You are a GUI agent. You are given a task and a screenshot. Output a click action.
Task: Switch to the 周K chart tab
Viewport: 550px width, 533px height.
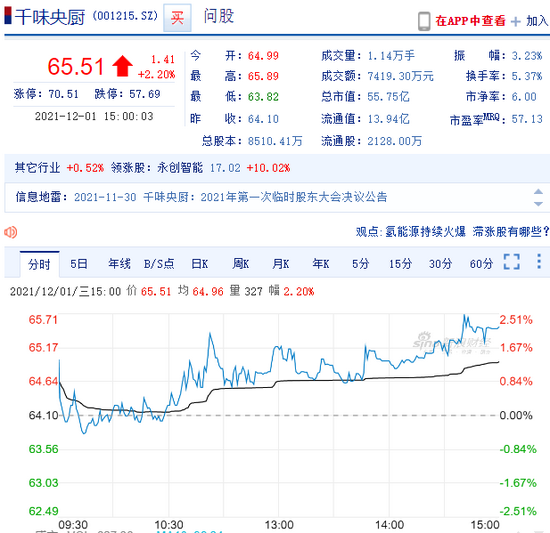pyautogui.click(x=240, y=264)
